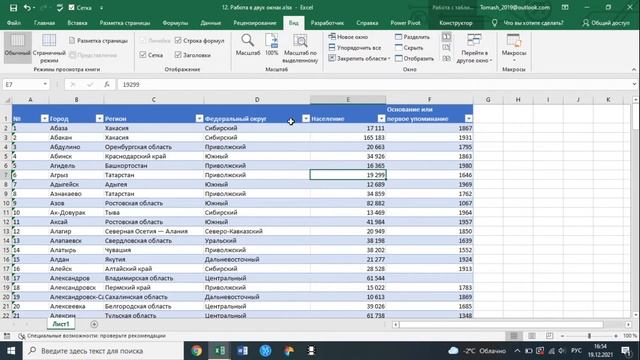Open the Основание column filter dropdown
The height and width of the screenshot is (360, 640).
(x=469, y=118)
